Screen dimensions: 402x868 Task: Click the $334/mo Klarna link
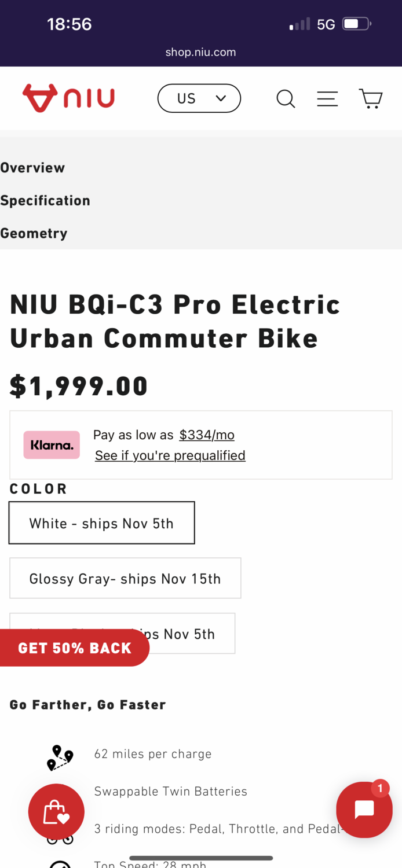point(207,435)
